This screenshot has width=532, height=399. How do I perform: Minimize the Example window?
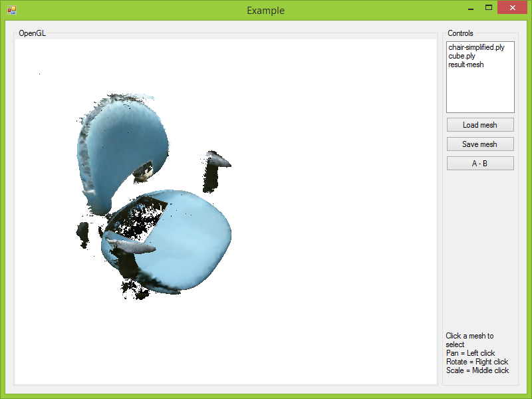471,8
